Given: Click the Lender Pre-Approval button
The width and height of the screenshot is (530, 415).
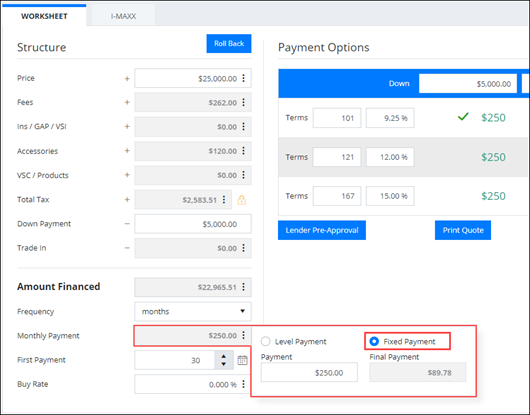Looking at the screenshot, I should pos(322,230).
